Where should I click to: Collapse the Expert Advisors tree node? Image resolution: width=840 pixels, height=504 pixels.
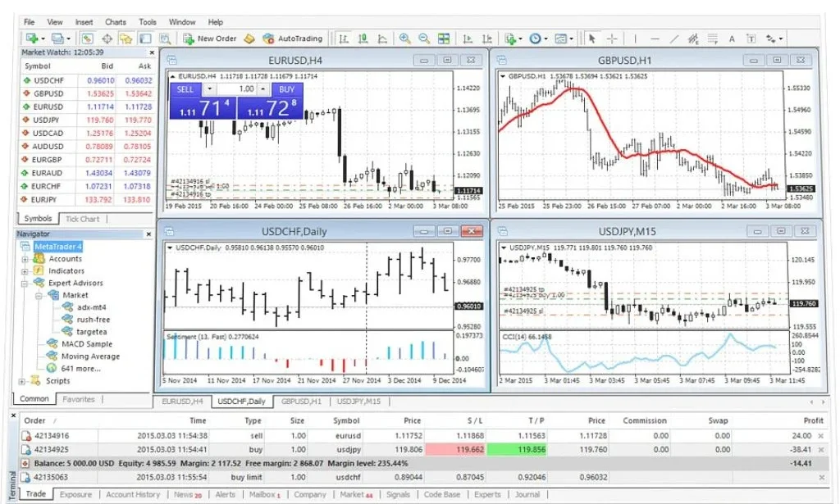25,283
